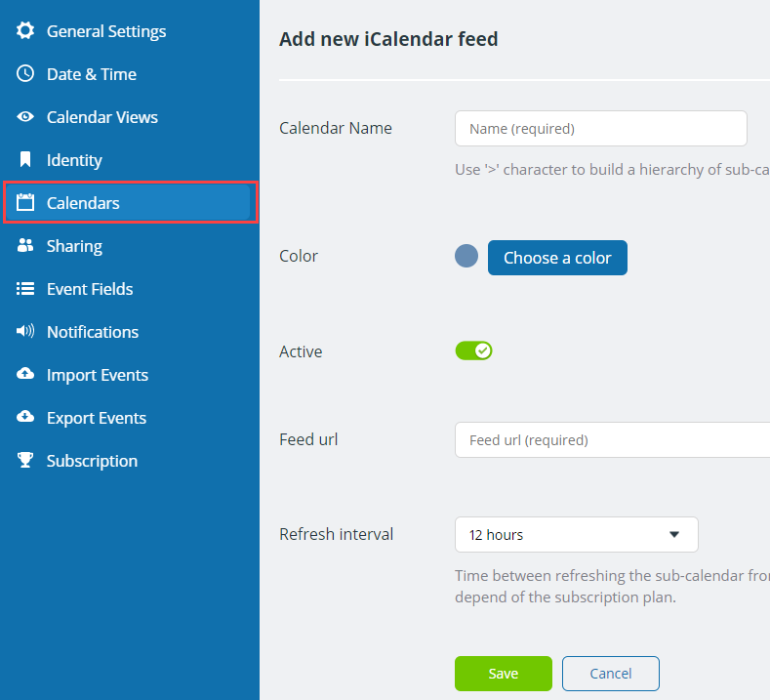Click the Notifications speaker icon

pos(25,331)
